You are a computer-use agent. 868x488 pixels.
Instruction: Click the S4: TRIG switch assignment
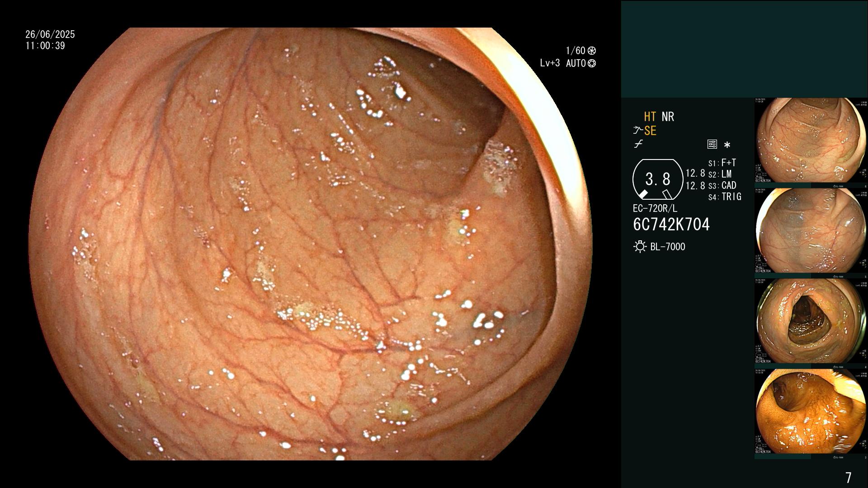tap(725, 197)
